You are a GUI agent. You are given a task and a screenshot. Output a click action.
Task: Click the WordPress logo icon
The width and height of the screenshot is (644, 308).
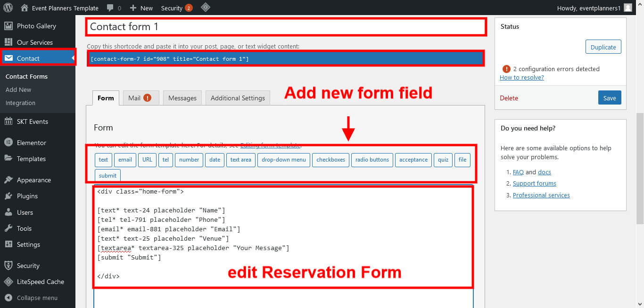click(8, 8)
